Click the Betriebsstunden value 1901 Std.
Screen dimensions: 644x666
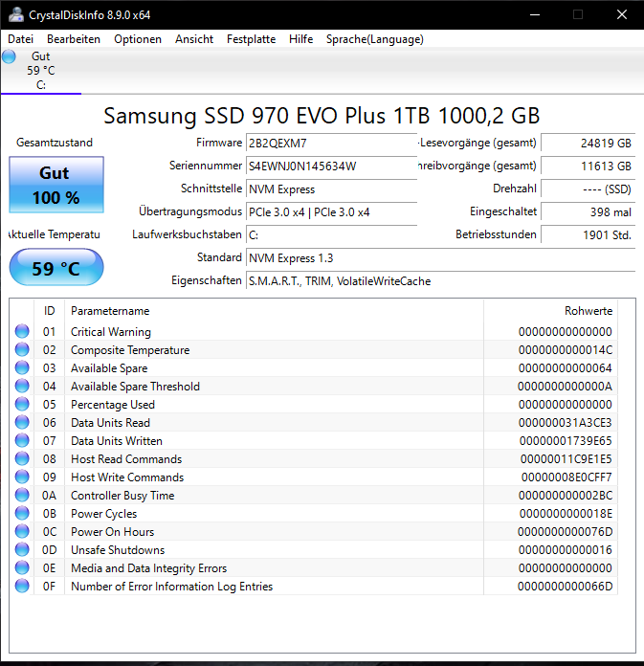point(588,234)
